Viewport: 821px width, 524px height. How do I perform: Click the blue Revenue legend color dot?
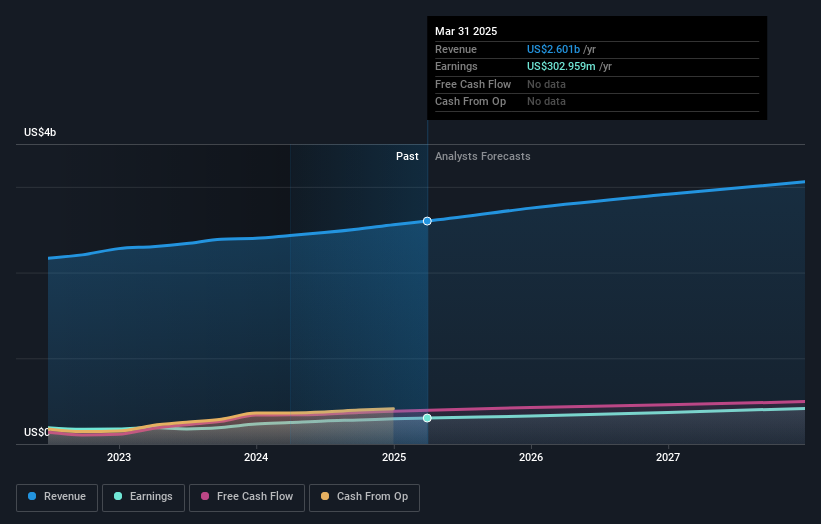point(32,496)
